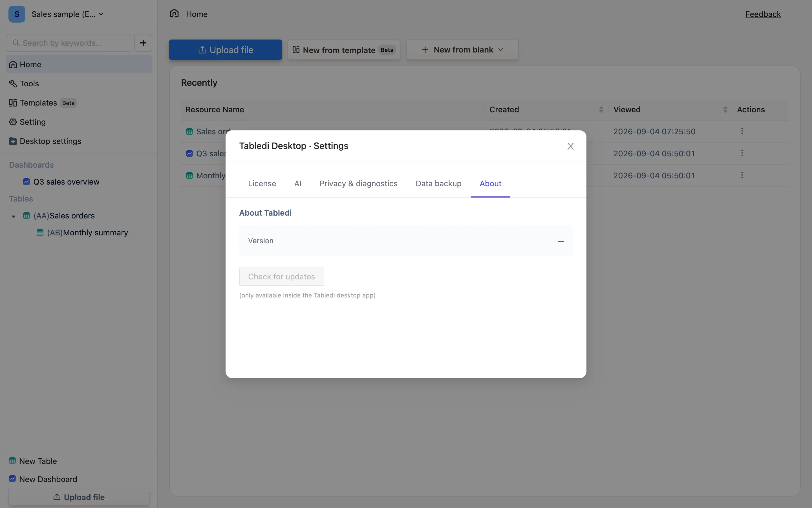Click New from template Beta button
This screenshot has width=812, height=508.
pyautogui.click(x=344, y=50)
